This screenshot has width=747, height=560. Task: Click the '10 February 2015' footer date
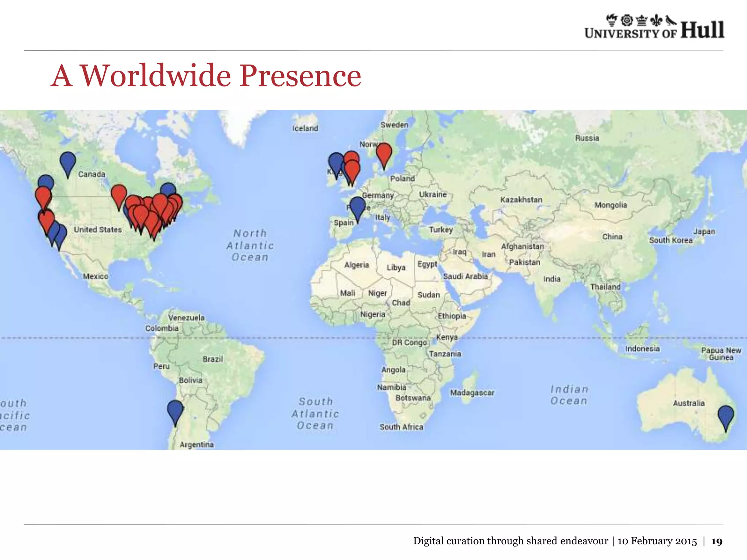(x=657, y=541)
